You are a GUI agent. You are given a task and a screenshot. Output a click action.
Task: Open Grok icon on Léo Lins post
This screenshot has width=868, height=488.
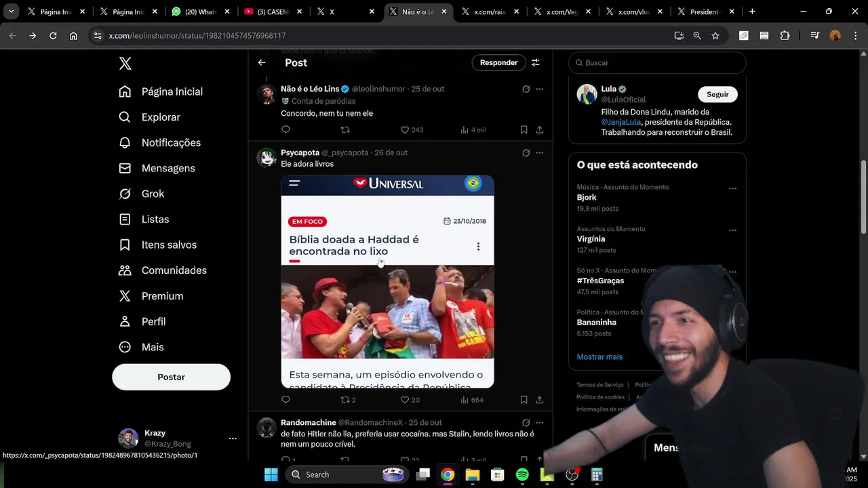tap(526, 89)
